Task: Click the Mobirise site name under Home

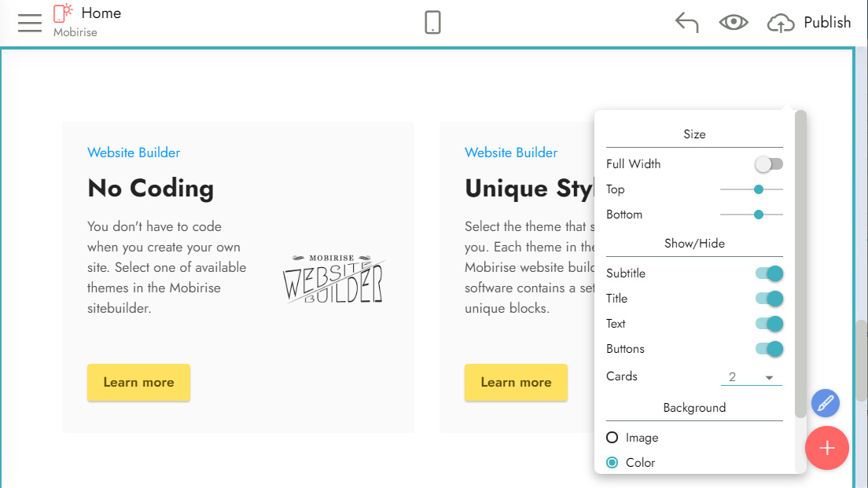Action: pyautogui.click(x=75, y=32)
